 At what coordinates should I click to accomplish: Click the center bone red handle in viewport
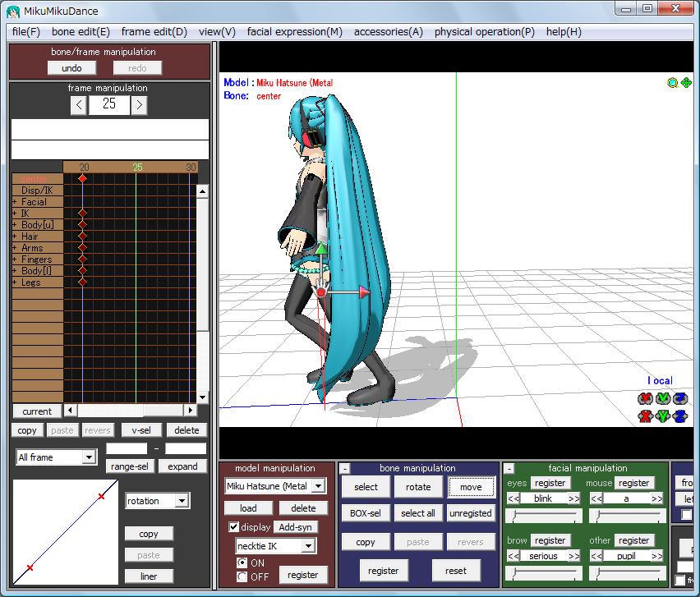[320, 292]
